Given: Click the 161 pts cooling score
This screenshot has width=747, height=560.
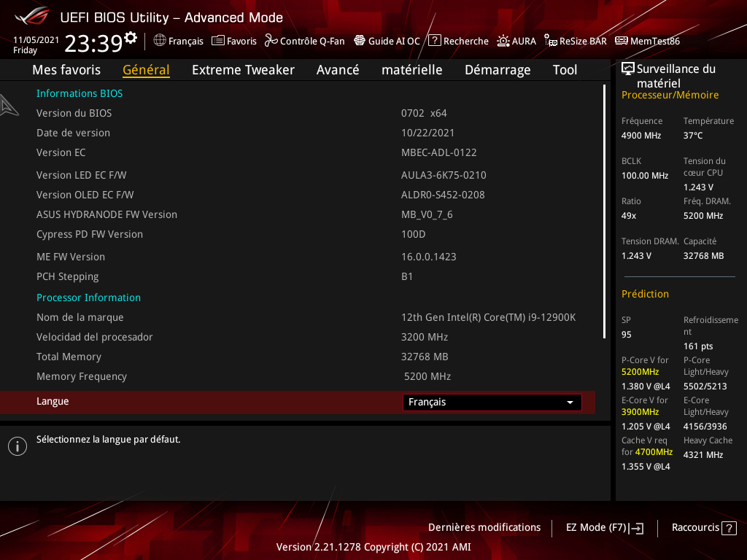Looking at the screenshot, I should click(698, 346).
